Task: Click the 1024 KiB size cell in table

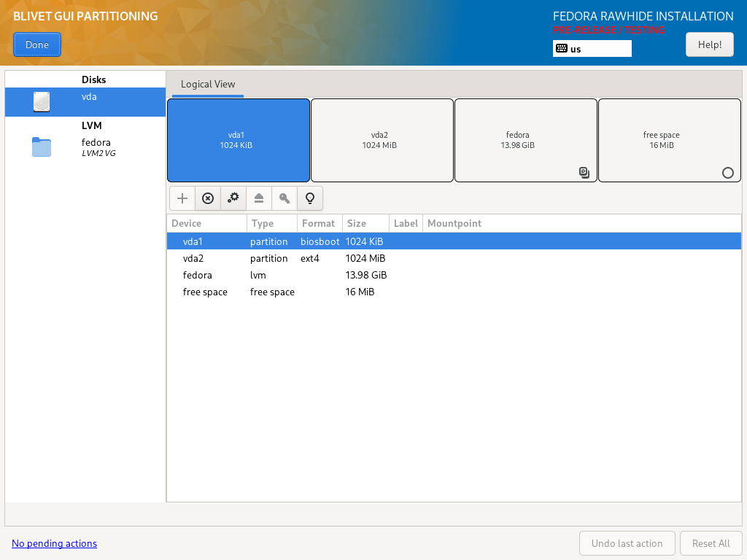Action: pos(365,241)
